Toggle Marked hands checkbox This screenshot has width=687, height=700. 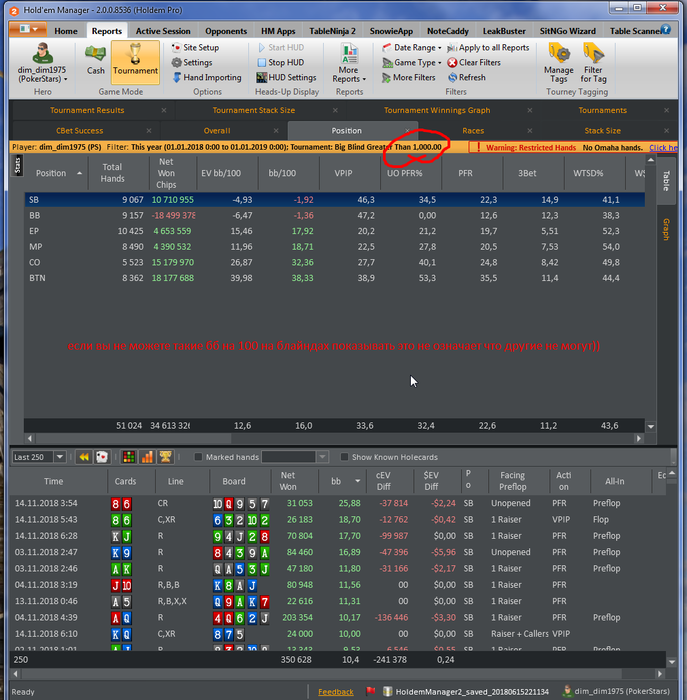point(199,457)
